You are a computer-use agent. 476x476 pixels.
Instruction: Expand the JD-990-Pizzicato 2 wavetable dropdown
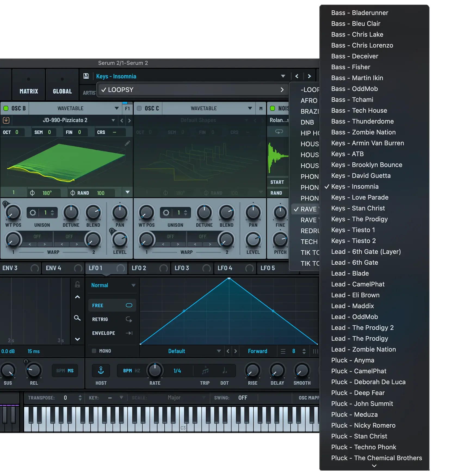(x=113, y=120)
